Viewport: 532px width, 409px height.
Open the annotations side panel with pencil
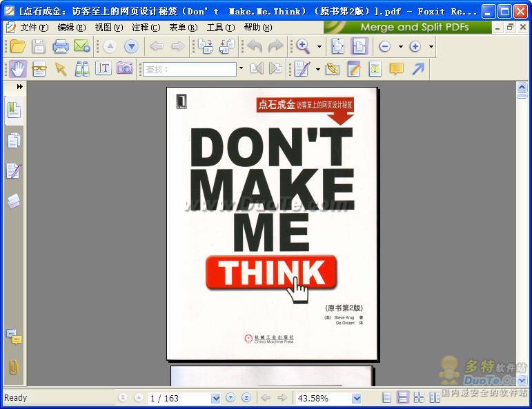point(14,171)
